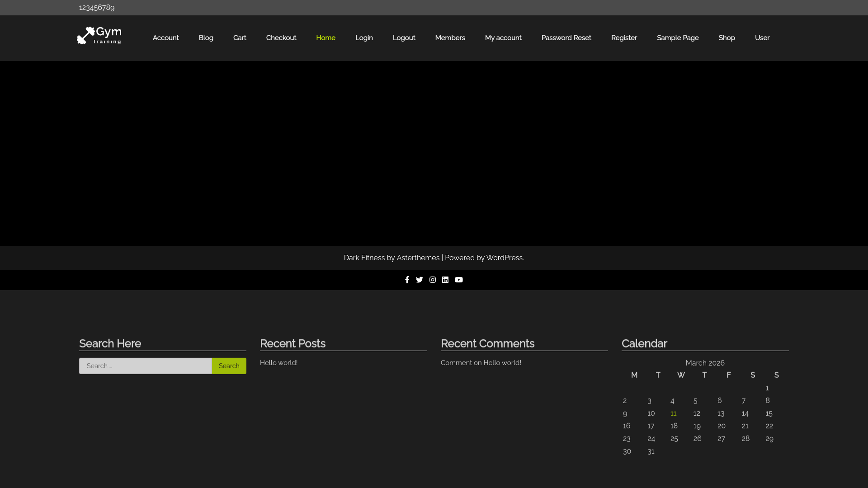Click the Search button
This screenshot has height=488, width=868.
[229, 366]
